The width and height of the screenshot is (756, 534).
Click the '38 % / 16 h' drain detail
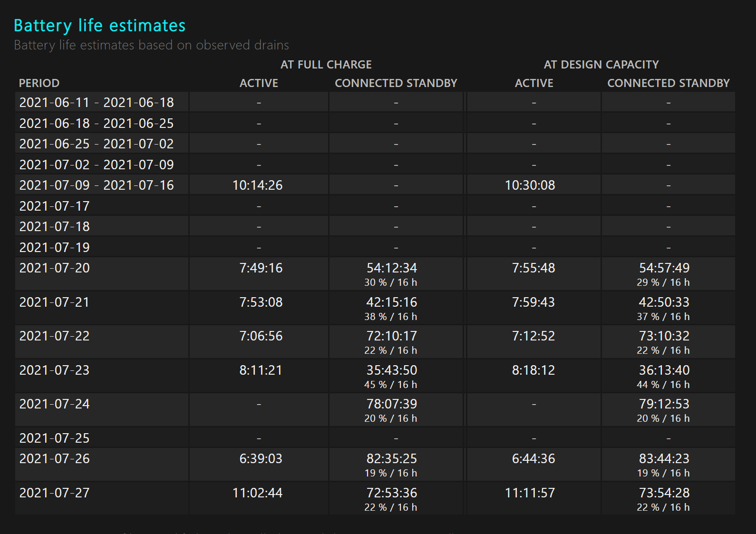tap(391, 317)
